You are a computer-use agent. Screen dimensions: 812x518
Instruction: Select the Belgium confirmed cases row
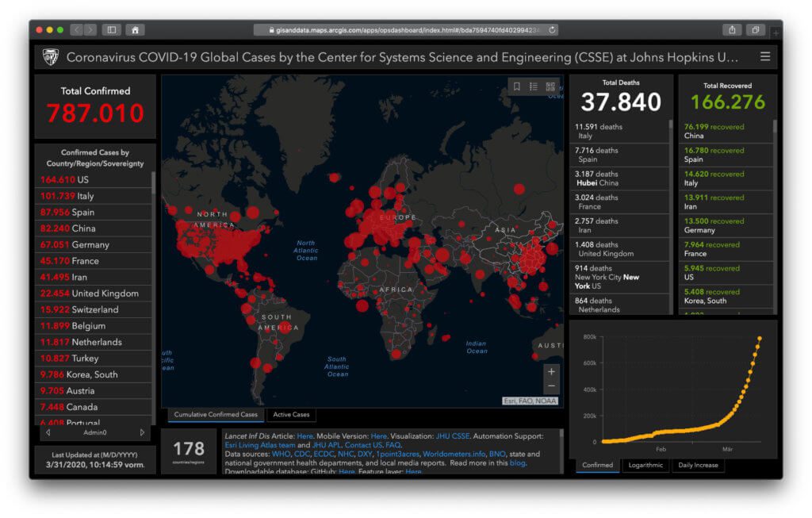[x=94, y=326]
